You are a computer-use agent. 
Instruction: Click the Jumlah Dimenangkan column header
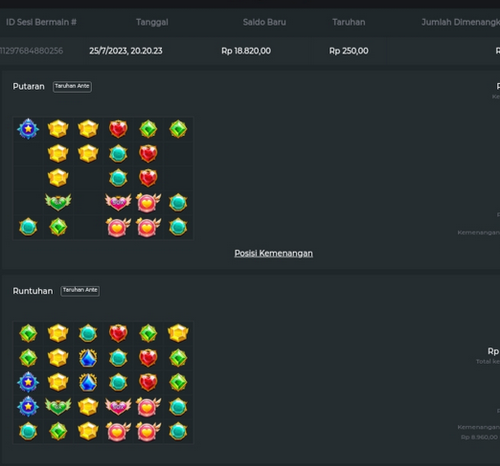pos(460,22)
